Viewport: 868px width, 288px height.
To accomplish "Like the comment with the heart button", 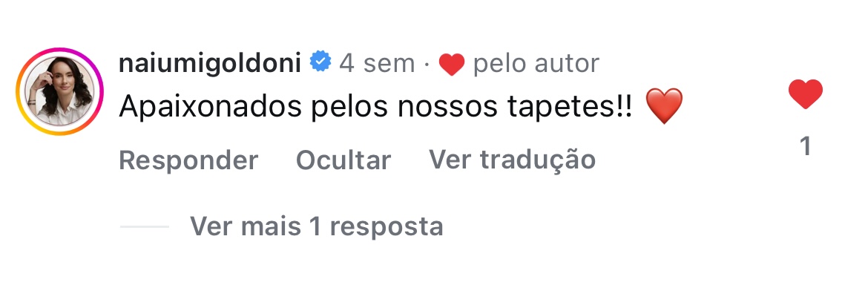I will (x=806, y=94).
